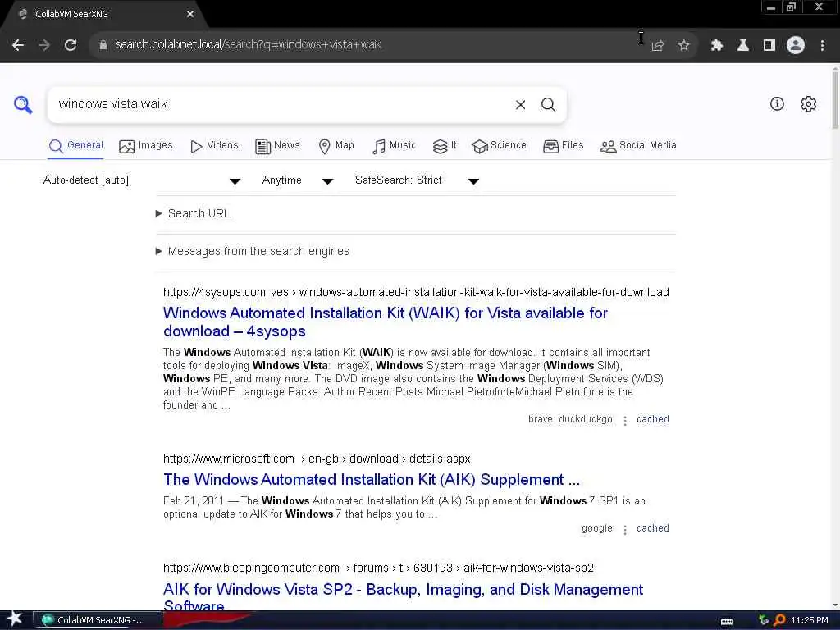Expand Messages from the search engines
Screen dimensions: 840x630
253,251
